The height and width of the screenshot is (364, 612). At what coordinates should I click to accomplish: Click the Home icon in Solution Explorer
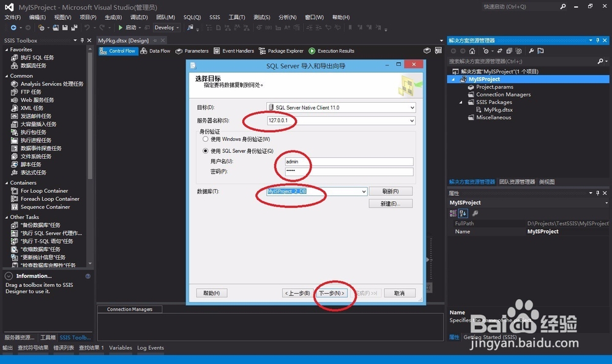pyautogui.click(x=472, y=51)
